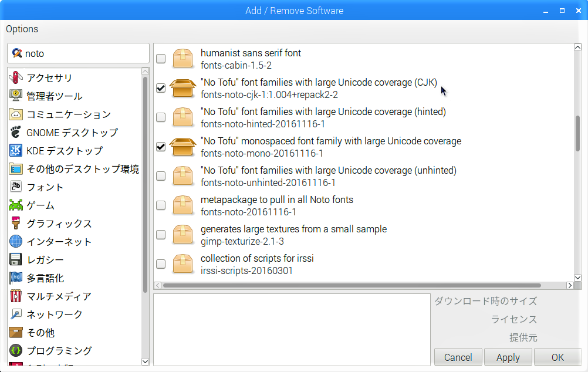Click the 多言語化 category label
Image resolution: width=588 pixels, height=372 pixels.
pos(45,278)
